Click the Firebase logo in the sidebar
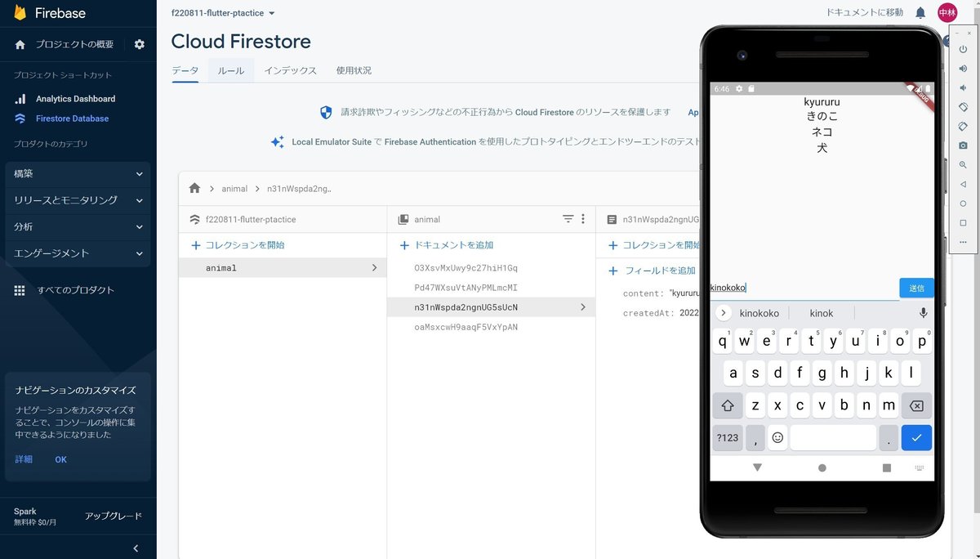The height and width of the screenshot is (559, 980). (50, 13)
